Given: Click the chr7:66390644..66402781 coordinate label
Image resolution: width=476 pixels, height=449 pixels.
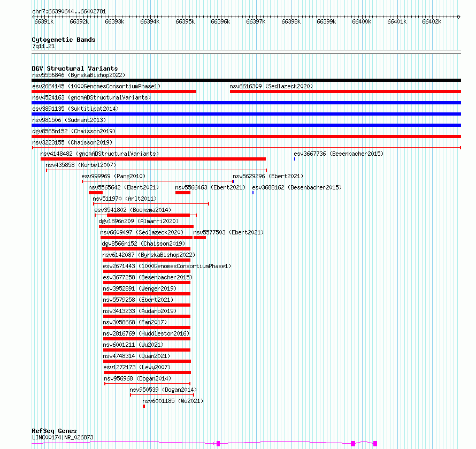Looking at the screenshot, I should point(69,12).
